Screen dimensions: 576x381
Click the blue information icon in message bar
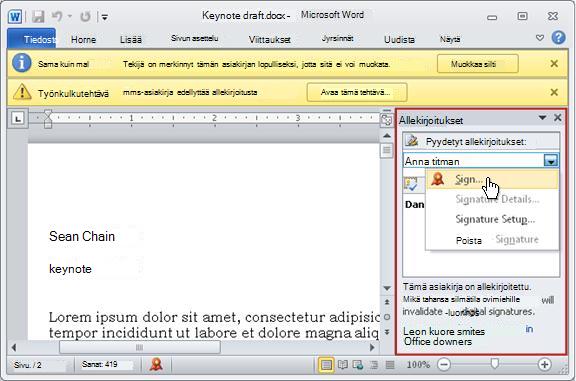pyautogui.click(x=21, y=63)
